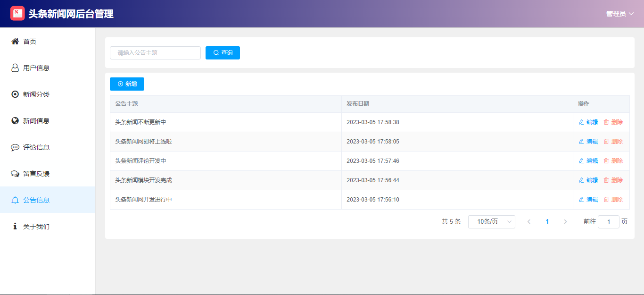Click the user icon beside 用户信息

[x=15, y=68]
